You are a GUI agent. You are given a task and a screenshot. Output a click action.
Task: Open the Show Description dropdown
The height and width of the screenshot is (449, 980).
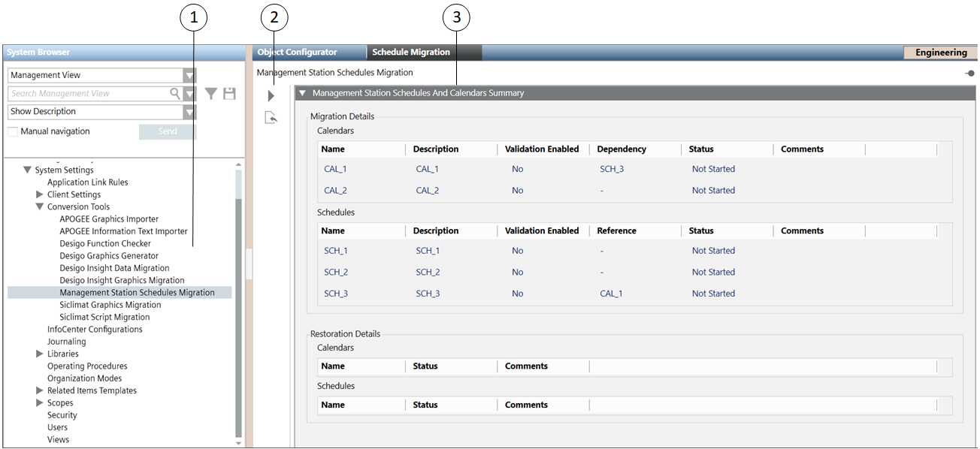pos(189,112)
